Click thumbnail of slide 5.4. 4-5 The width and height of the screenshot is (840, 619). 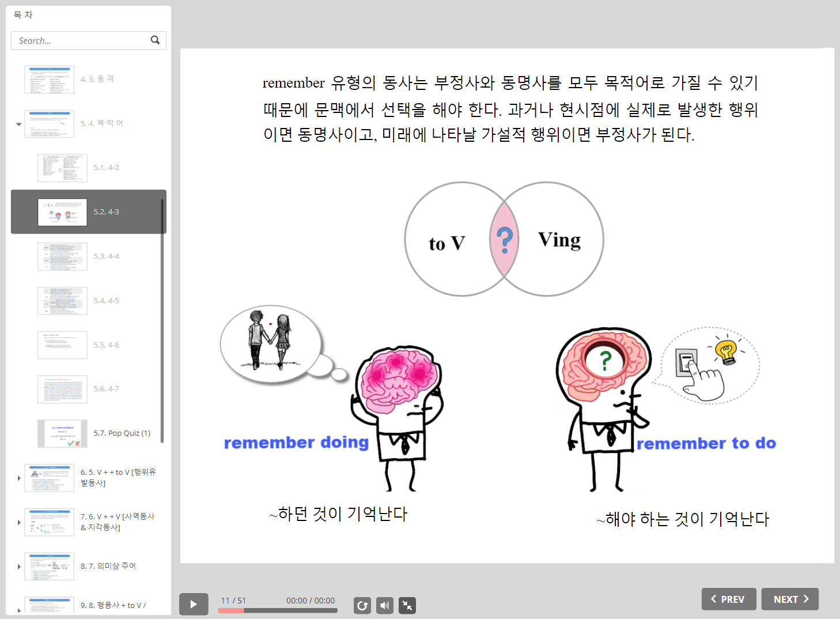click(63, 301)
